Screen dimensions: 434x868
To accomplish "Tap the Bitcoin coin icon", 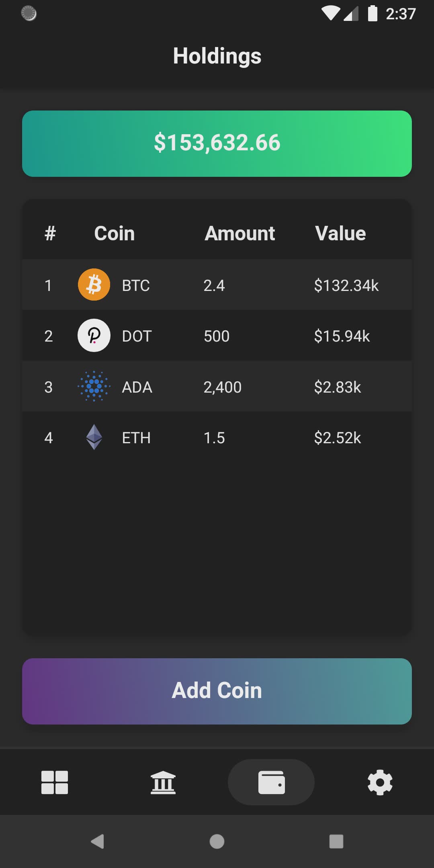I will pyautogui.click(x=94, y=285).
